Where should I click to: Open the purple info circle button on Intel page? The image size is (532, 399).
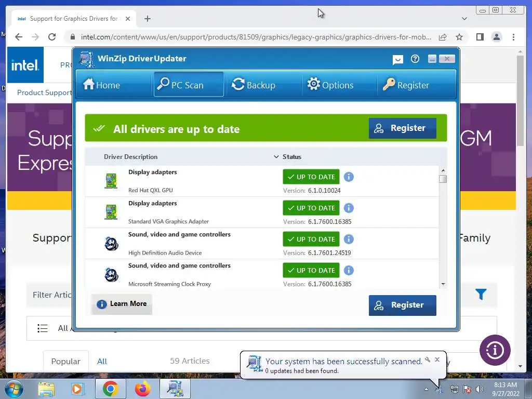(495, 350)
